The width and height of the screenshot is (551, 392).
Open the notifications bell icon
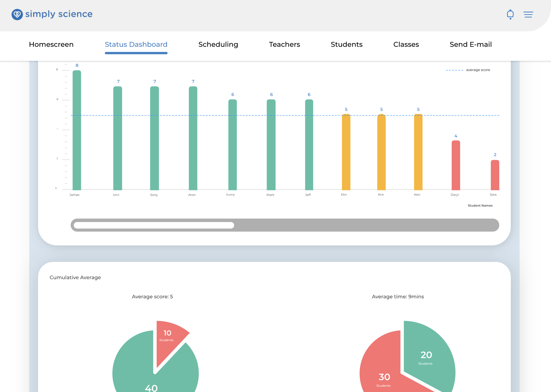pos(510,15)
